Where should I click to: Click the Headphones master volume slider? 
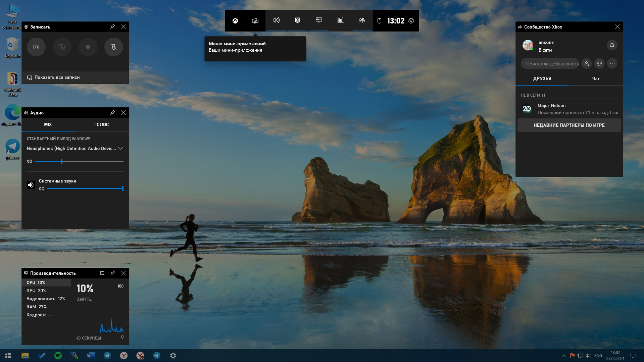point(79,162)
